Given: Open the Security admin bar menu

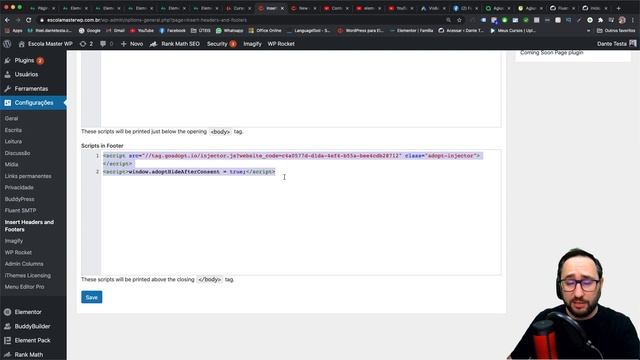Looking at the screenshot, I should [221, 44].
